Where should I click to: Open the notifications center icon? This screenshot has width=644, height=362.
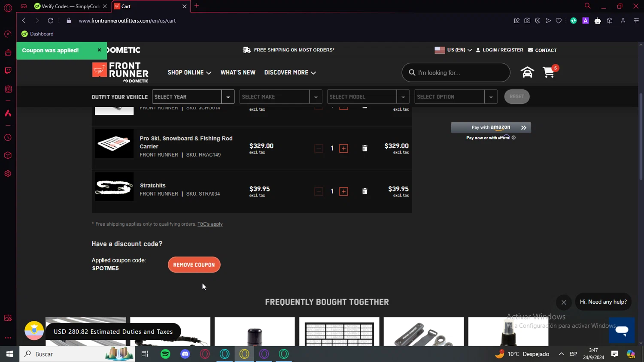[615, 354]
